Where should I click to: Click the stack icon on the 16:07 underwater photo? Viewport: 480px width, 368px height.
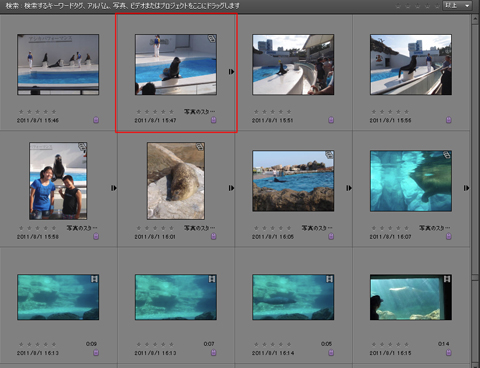click(447, 155)
